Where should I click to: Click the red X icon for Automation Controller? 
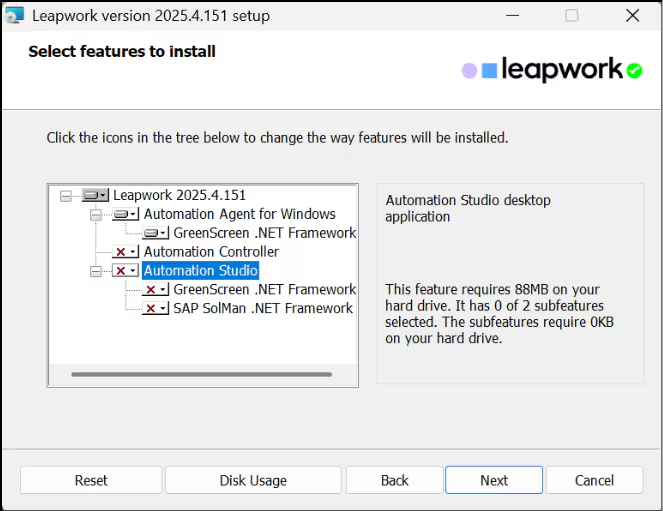[125, 252]
